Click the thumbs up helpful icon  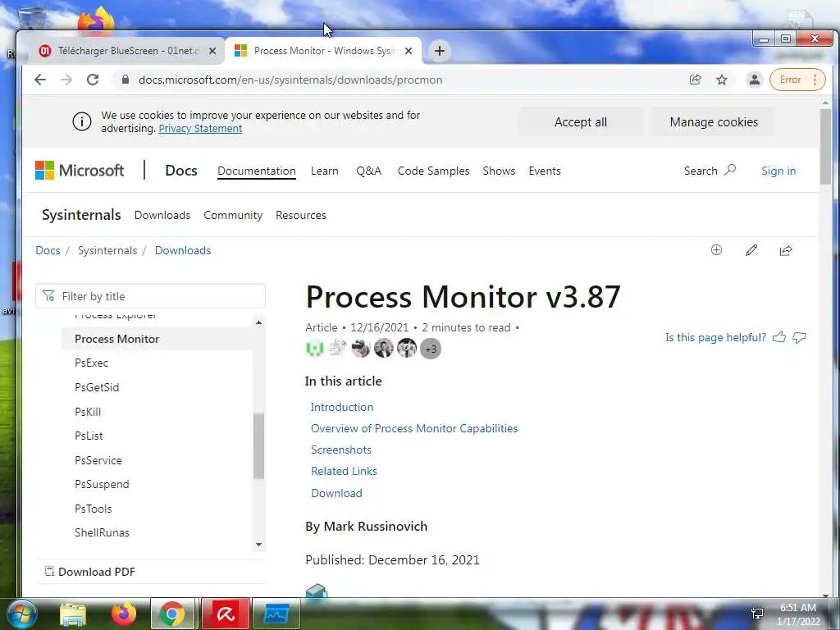pos(779,337)
